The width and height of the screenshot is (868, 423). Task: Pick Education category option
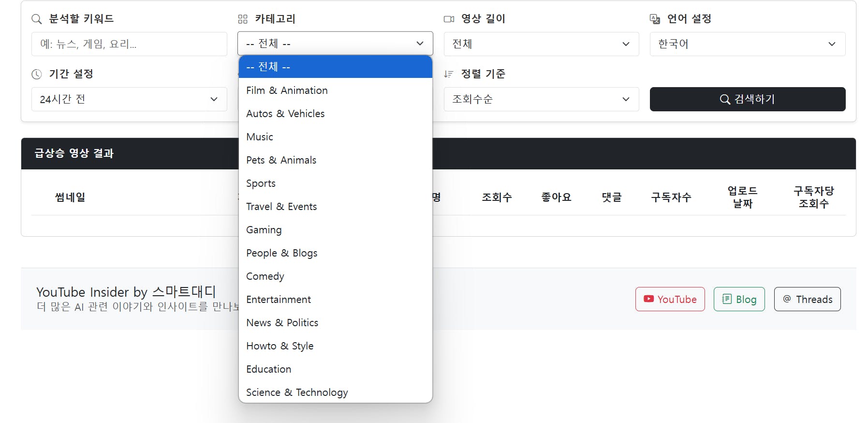(x=336, y=369)
